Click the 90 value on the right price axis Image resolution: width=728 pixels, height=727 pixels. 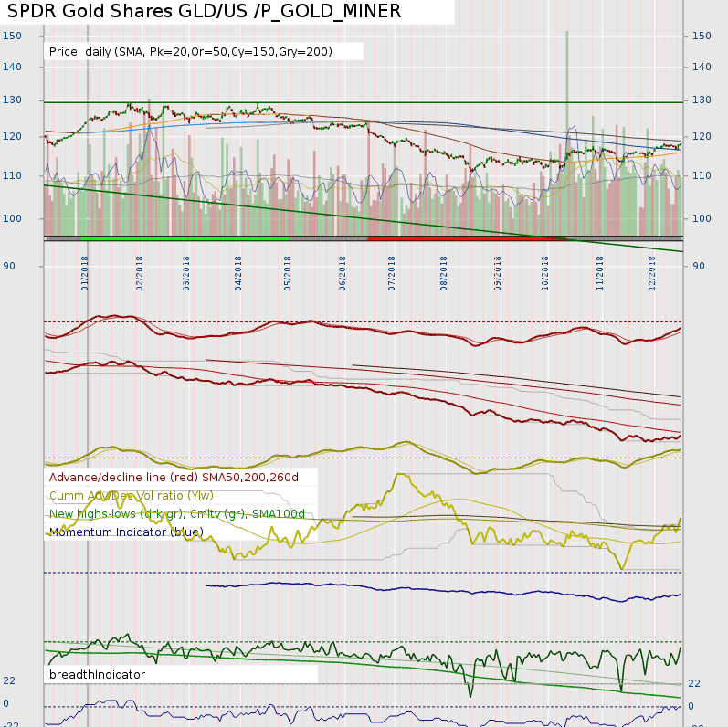tap(698, 266)
